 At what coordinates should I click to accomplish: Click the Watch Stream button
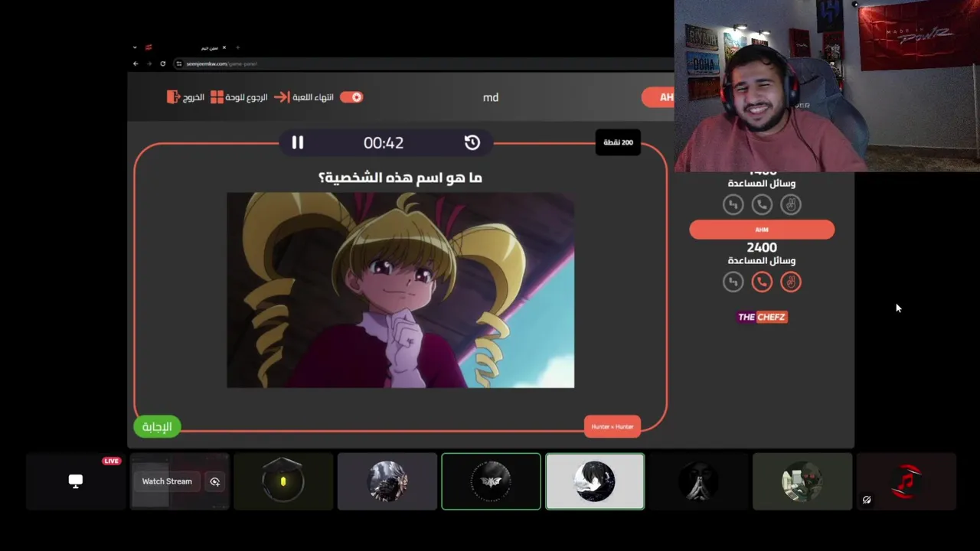point(167,481)
